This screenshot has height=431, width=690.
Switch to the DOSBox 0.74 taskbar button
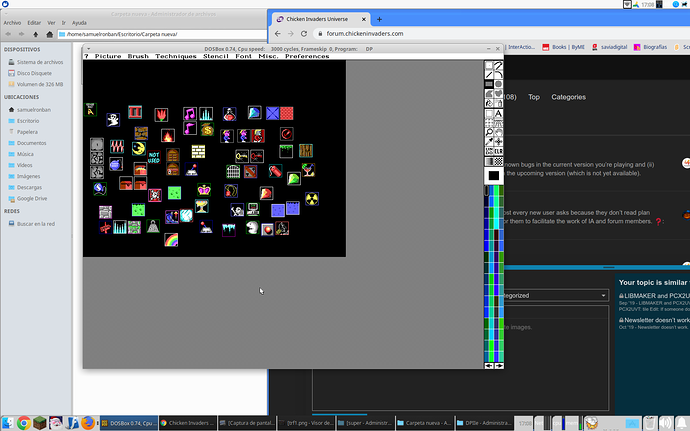[x=129, y=422]
